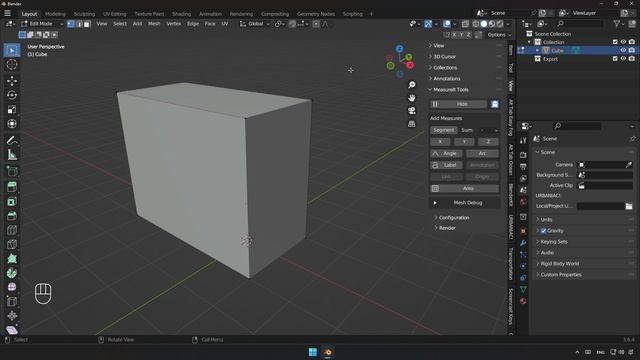Image resolution: width=640 pixels, height=360 pixels.
Task: Switch to Modeling workspace tab
Action: (55, 14)
